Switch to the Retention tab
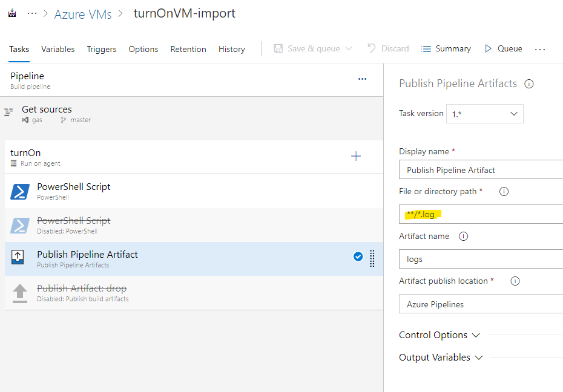 (x=188, y=49)
